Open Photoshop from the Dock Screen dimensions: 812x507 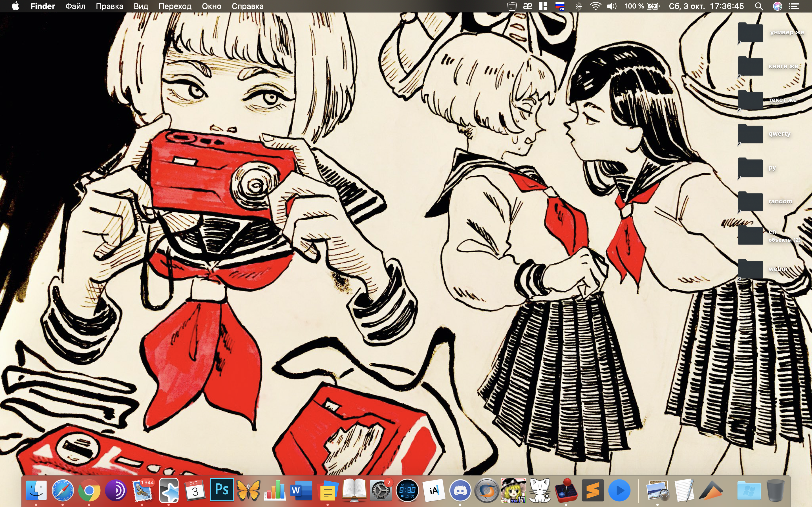(x=221, y=490)
